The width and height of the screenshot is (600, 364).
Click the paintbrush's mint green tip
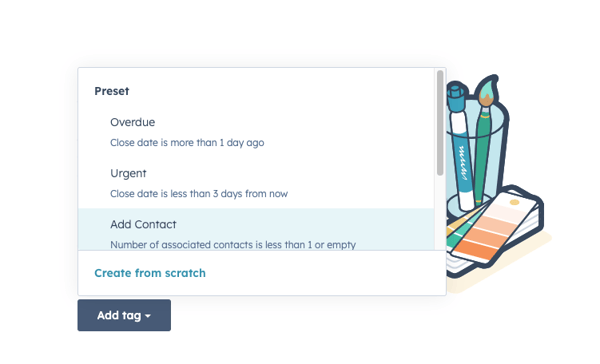point(488,87)
